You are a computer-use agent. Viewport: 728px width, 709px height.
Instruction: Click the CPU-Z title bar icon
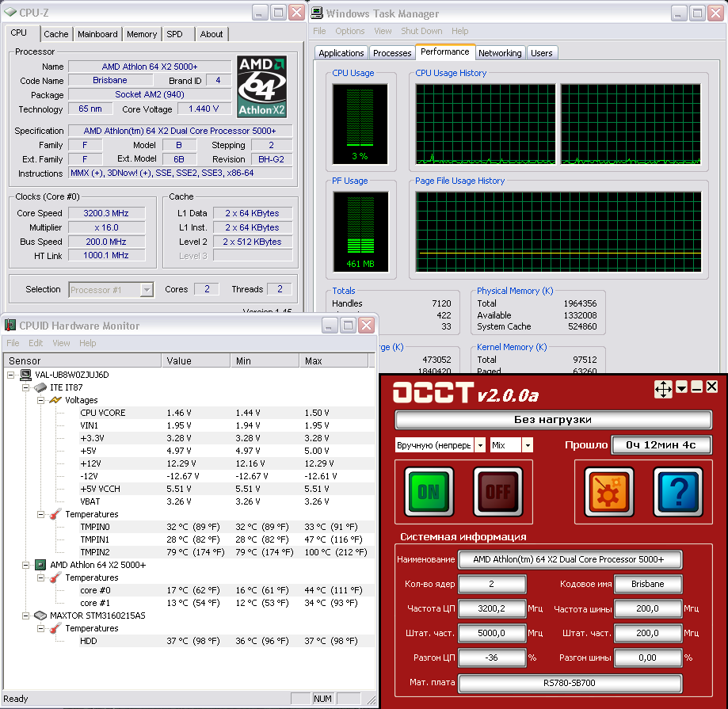click(x=10, y=12)
